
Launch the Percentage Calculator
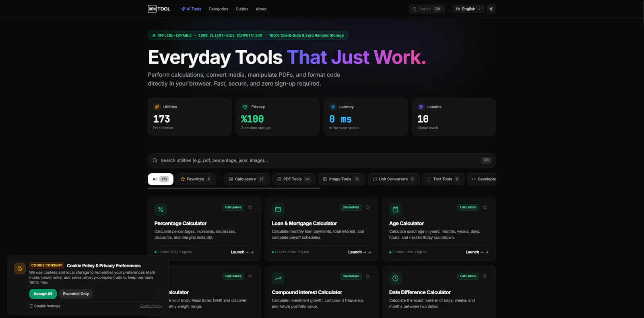(242, 252)
